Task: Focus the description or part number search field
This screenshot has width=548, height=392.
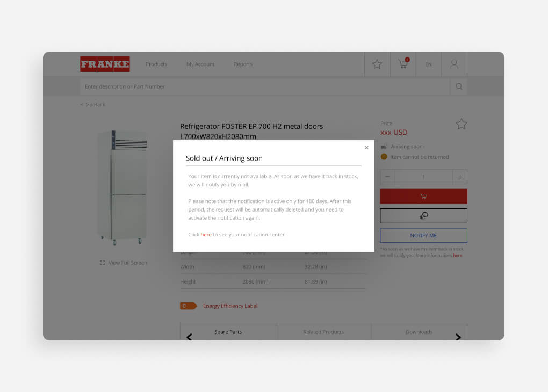Action: click(265, 86)
